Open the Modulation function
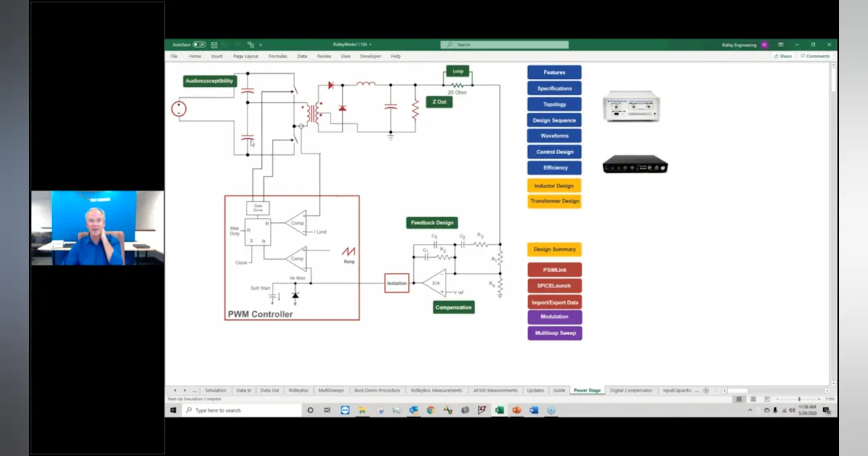The height and width of the screenshot is (456, 868). (x=554, y=316)
